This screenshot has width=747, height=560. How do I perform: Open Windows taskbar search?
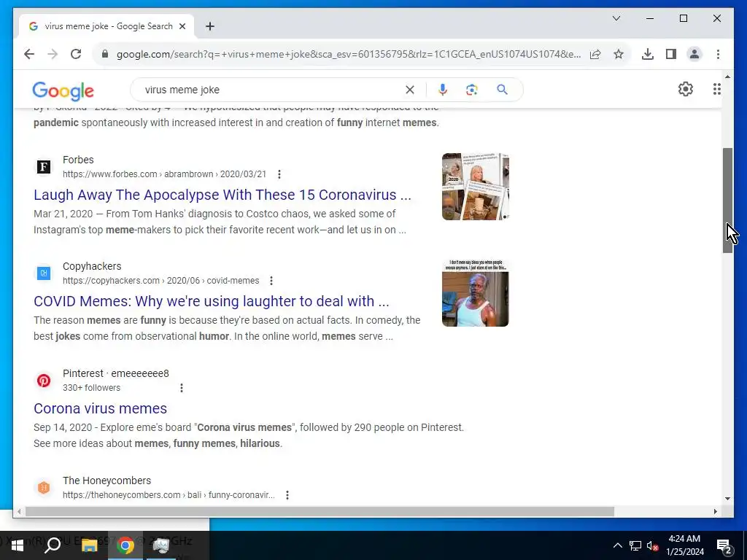click(53, 545)
